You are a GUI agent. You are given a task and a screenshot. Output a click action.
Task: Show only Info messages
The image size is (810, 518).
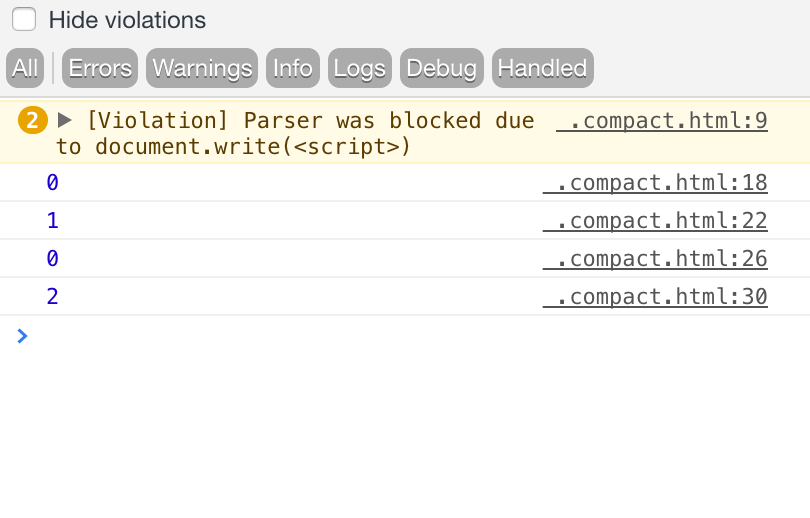click(x=293, y=68)
